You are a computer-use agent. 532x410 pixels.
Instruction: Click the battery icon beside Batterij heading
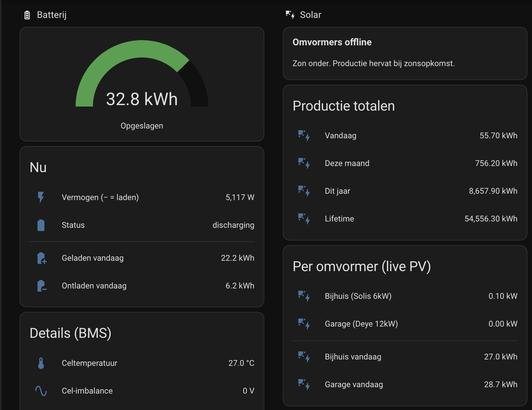tap(27, 15)
